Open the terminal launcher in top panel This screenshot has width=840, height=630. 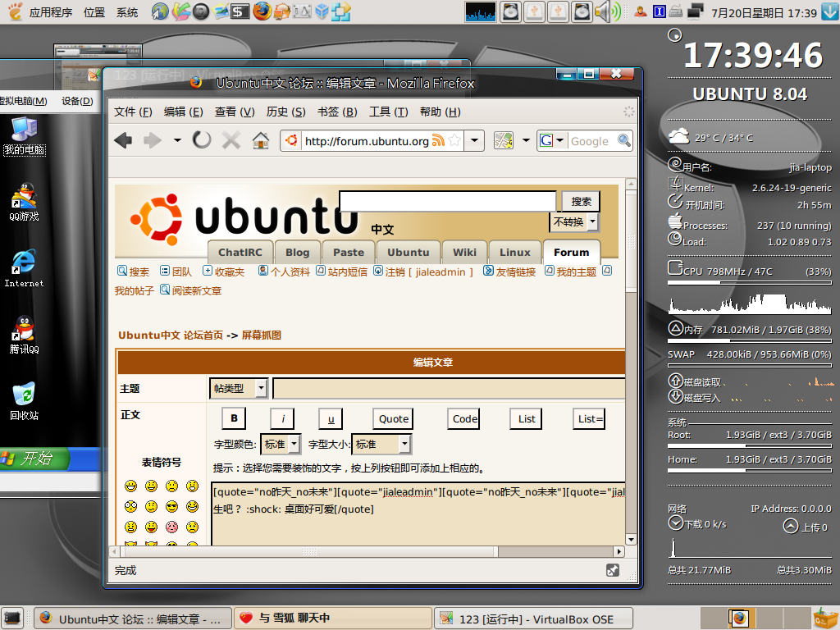(240, 11)
